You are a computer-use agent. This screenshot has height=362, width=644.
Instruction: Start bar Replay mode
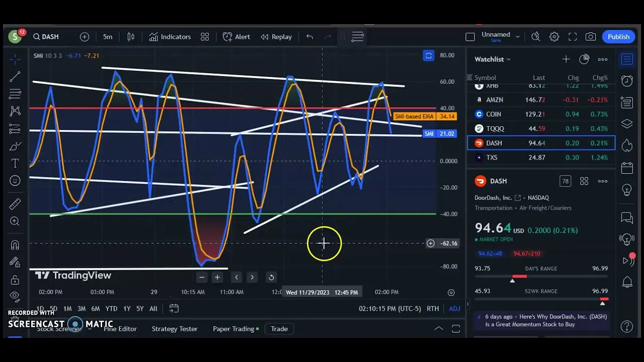coord(276,37)
